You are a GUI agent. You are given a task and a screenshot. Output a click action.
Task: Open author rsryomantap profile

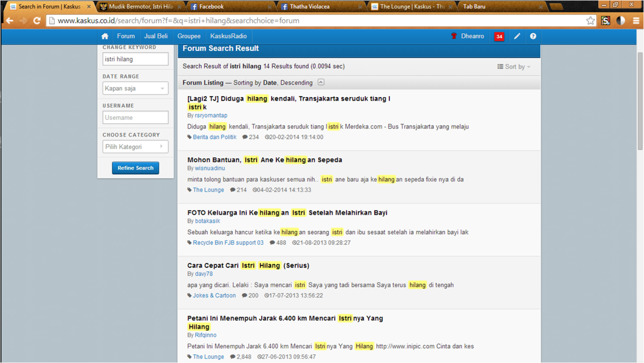click(211, 116)
